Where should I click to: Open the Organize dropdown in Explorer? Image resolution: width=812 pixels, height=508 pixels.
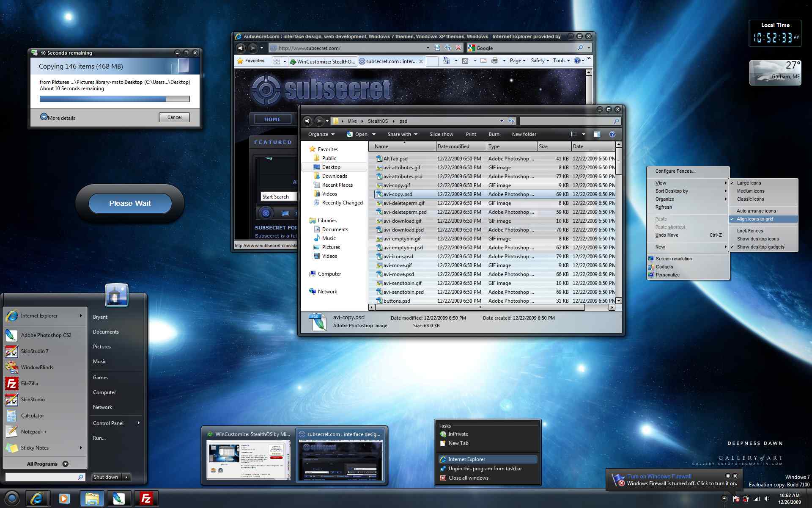[x=321, y=134]
